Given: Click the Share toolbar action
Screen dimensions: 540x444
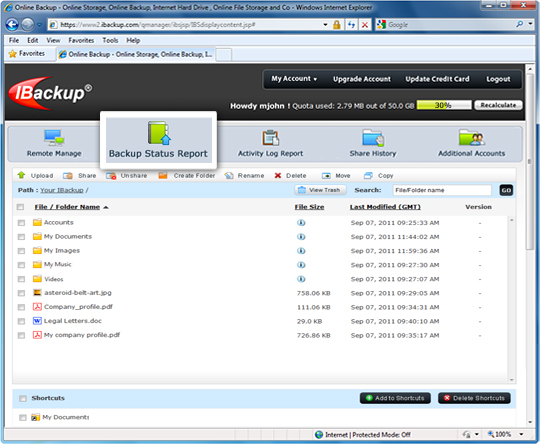Looking at the screenshot, I should click(80, 176).
